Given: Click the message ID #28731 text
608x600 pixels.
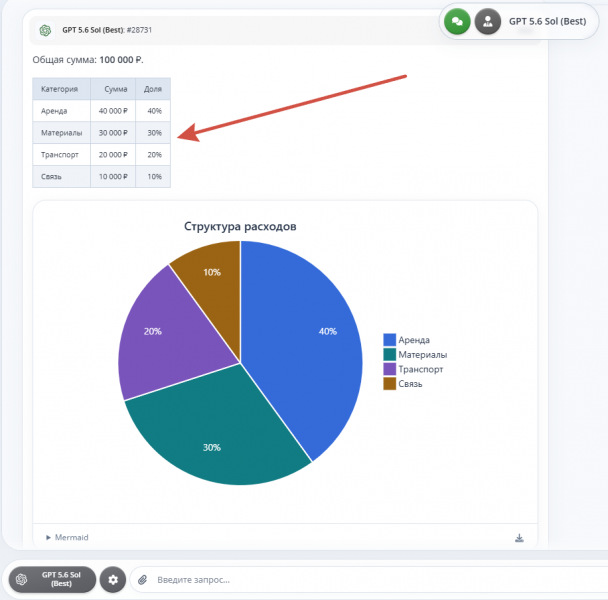Looking at the screenshot, I should [x=139, y=30].
